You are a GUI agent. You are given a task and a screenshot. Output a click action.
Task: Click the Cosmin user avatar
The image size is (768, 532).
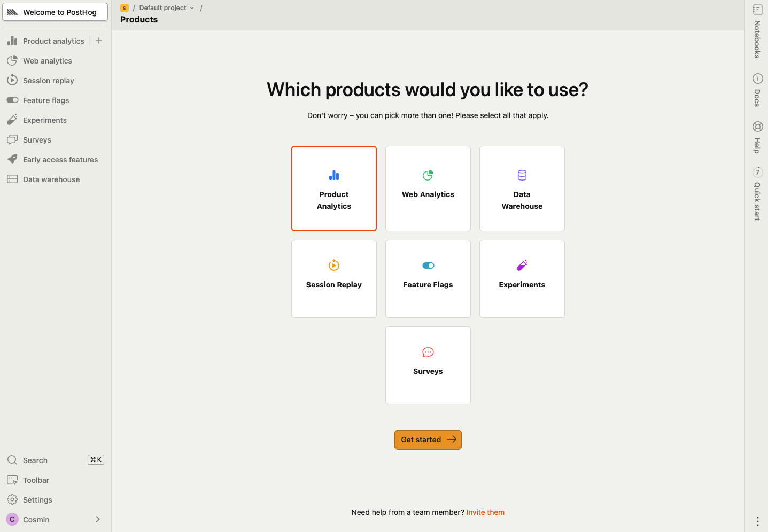click(x=12, y=519)
